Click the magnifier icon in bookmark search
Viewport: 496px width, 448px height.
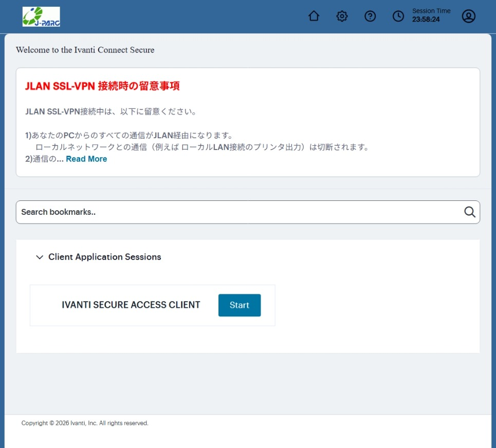pos(469,212)
